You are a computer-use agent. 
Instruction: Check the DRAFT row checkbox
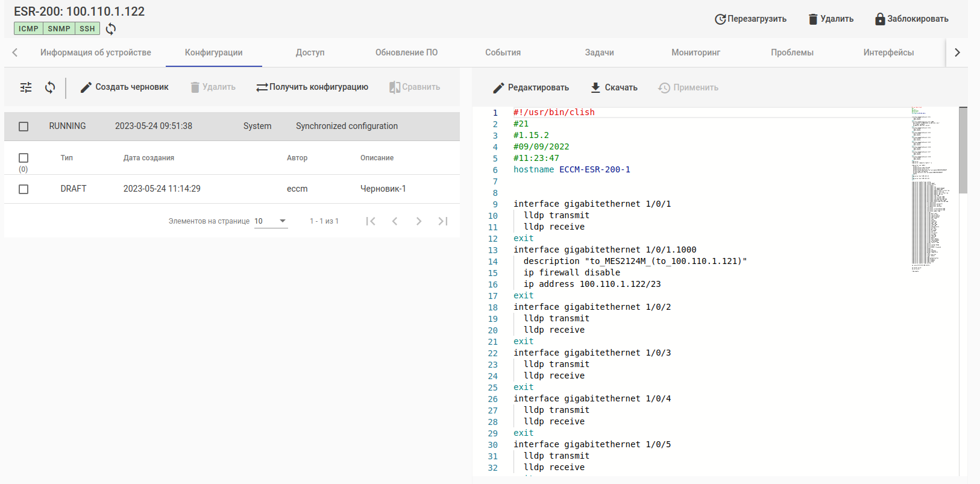(x=24, y=189)
